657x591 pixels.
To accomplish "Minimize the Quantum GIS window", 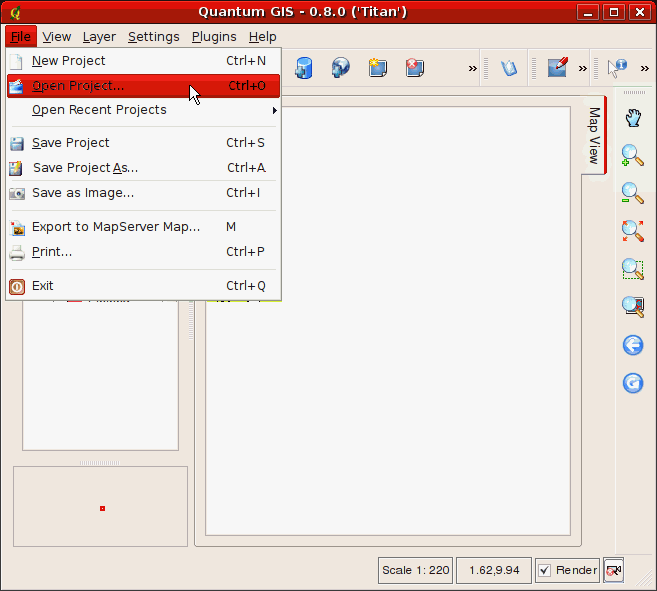I will point(587,13).
